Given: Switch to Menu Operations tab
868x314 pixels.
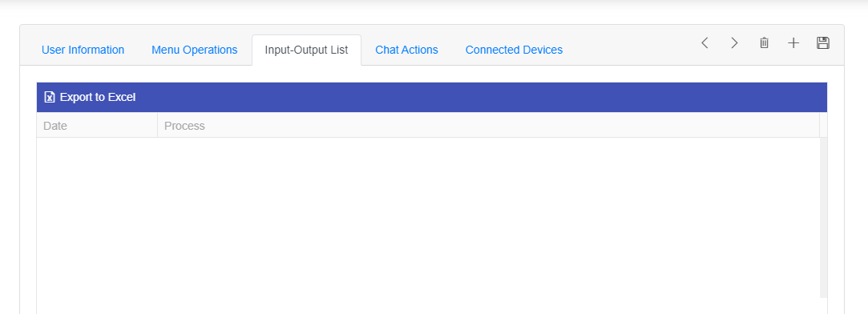Looking at the screenshot, I should (x=194, y=50).
